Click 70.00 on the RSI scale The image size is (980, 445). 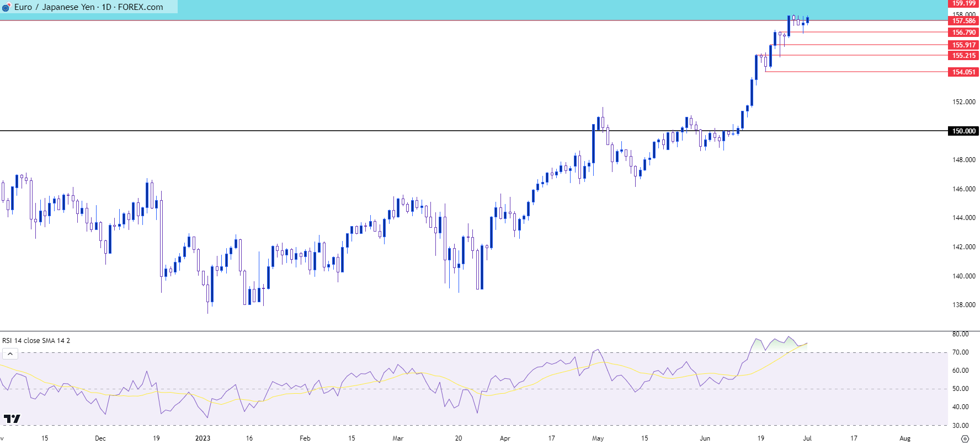click(961, 352)
